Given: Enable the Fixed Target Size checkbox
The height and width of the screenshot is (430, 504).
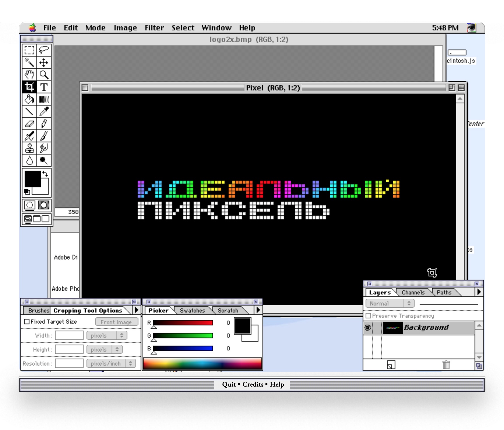Looking at the screenshot, I should pos(27,322).
